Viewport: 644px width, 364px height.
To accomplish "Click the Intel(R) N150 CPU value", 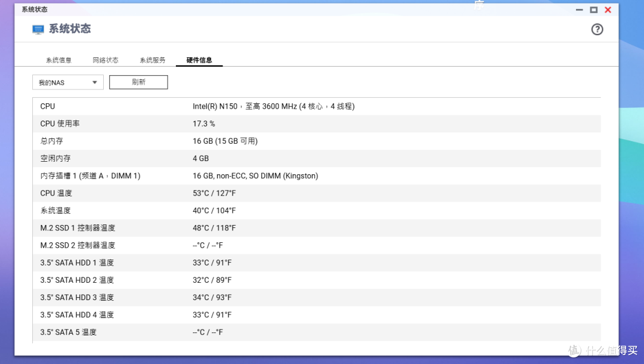I will (274, 106).
